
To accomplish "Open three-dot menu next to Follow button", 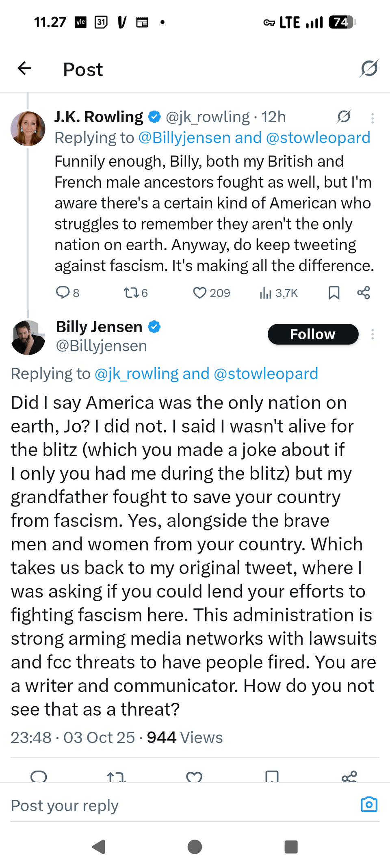I will (372, 334).
